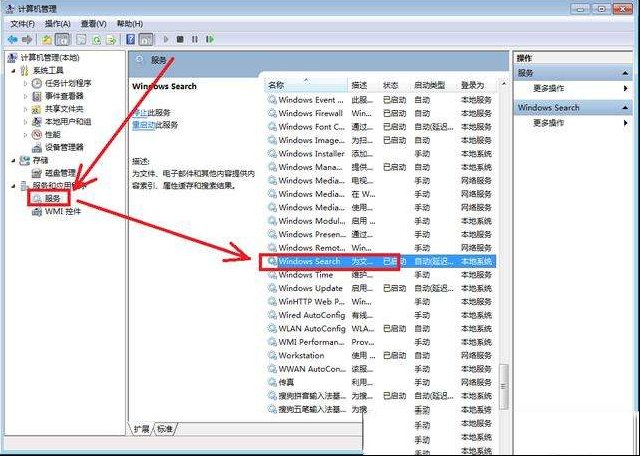The height and width of the screenshot is (456, 640).
Task: Collapse the 系统工具 tree node
Action: click(13, 71)
